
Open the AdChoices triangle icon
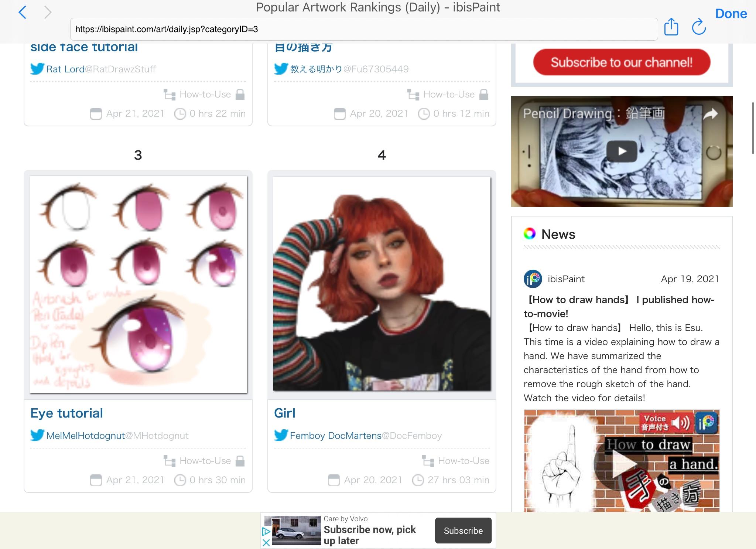(x=266, y=532)
